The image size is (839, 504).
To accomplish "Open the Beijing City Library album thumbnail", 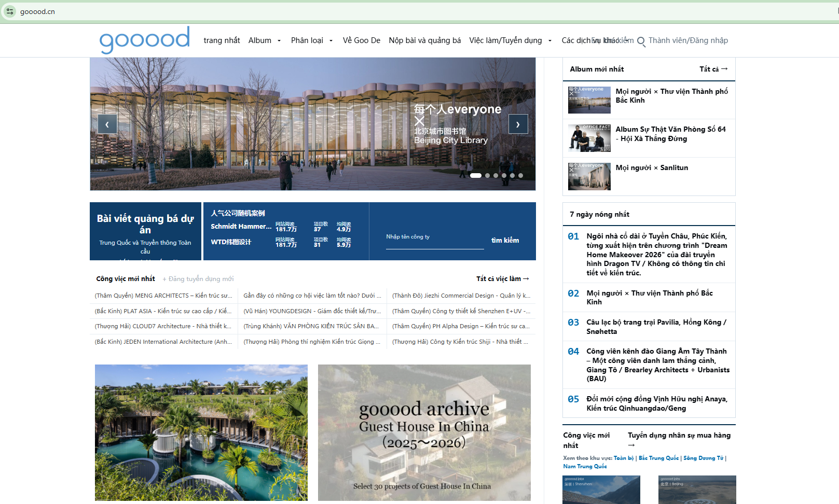I will (x=589, y=100).
